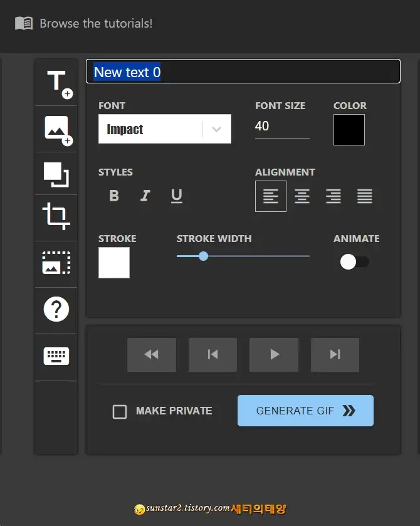Browse the tutorials link
Image resolution: width=420 pixels, height=526 pixels.
point(96,23)
